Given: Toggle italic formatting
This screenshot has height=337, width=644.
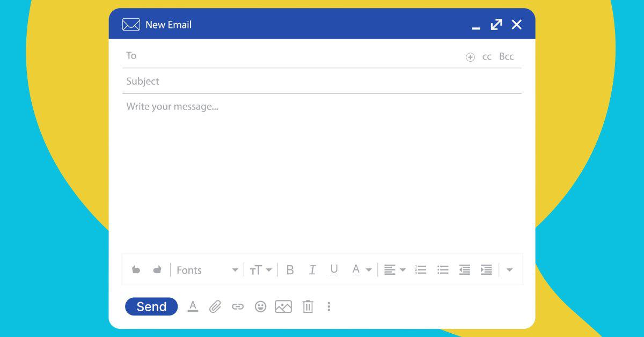Looking at the screenshot, I should tap(312, 270).
